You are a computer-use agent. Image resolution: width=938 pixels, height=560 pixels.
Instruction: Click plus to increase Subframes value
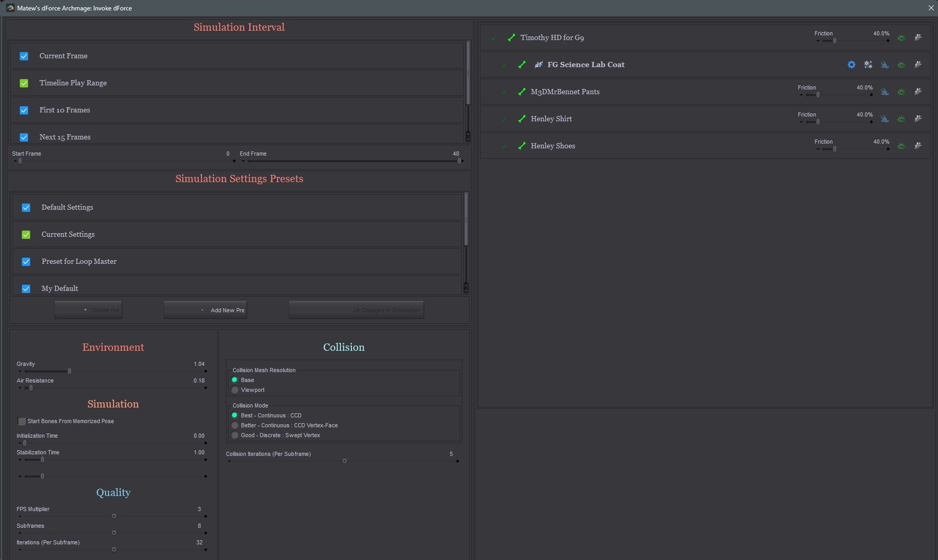click(206, 533)
